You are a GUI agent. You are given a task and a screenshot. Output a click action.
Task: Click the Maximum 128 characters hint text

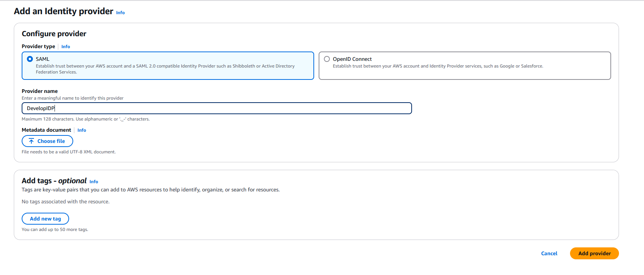tap(86, 119)
